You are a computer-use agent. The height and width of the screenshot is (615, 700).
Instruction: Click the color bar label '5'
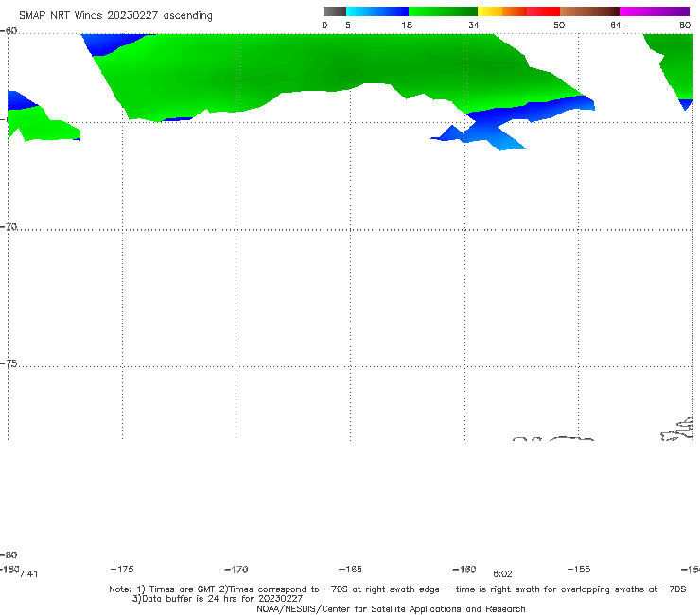(348, 26)
